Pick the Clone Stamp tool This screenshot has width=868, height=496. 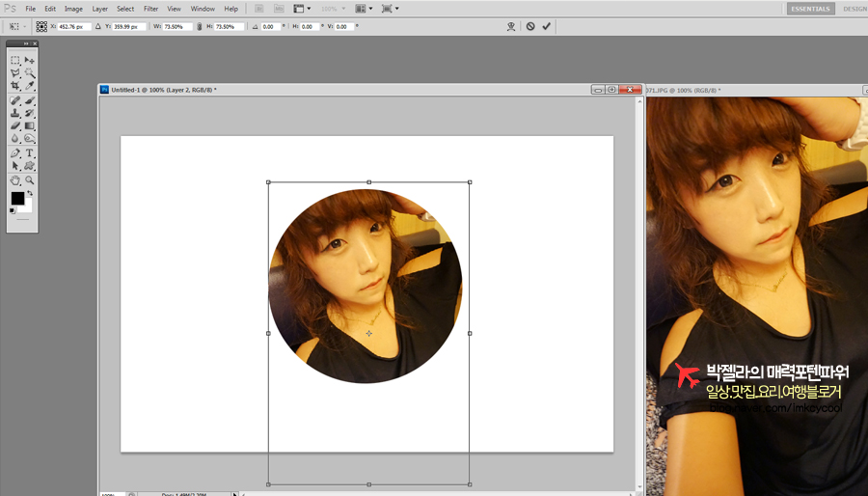(15, 113)
